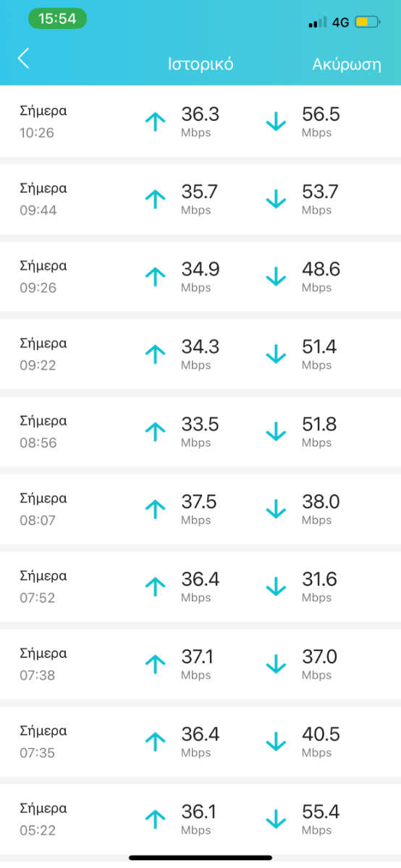
Task: Tap upload arrow beside 33.5 Mbps
Action: 155,432
